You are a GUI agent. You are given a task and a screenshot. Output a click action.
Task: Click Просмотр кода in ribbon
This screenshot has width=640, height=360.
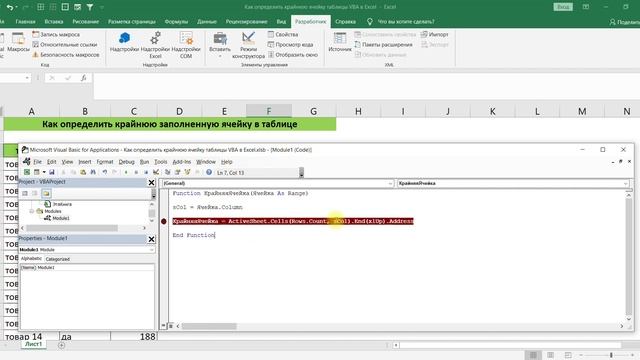(290, 44)
